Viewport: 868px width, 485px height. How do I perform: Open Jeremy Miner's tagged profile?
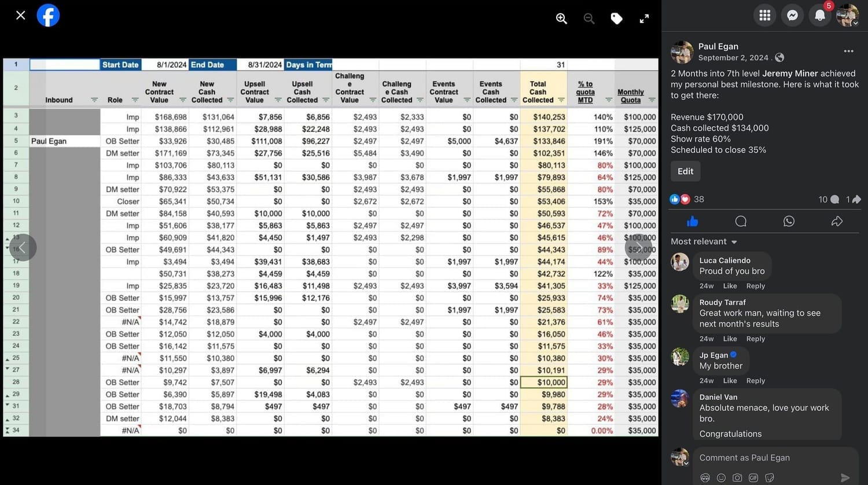(x=790, y=74)
